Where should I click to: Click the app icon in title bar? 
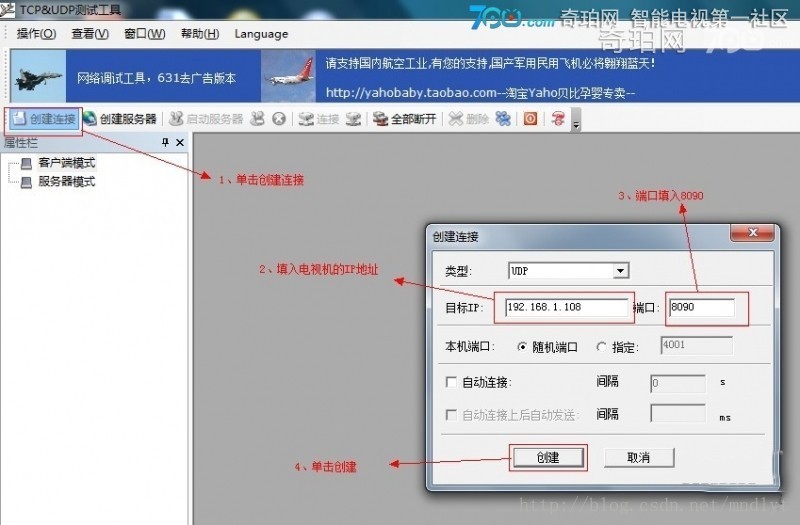[7, 9]
